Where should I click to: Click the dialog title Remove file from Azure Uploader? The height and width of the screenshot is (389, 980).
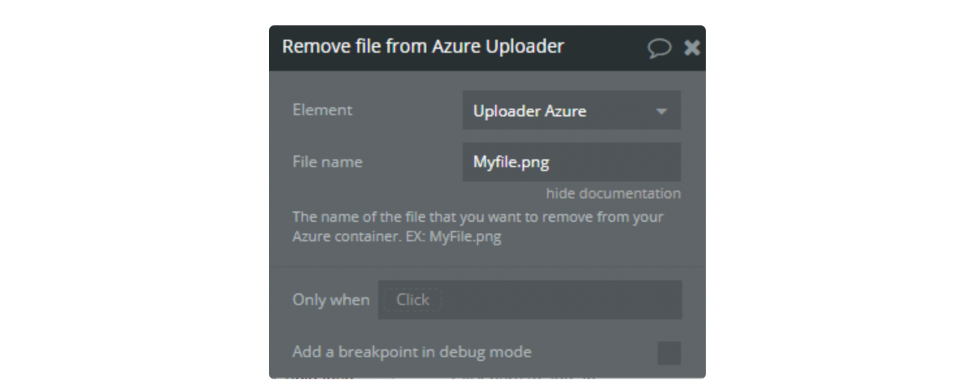tap(423, 47)
